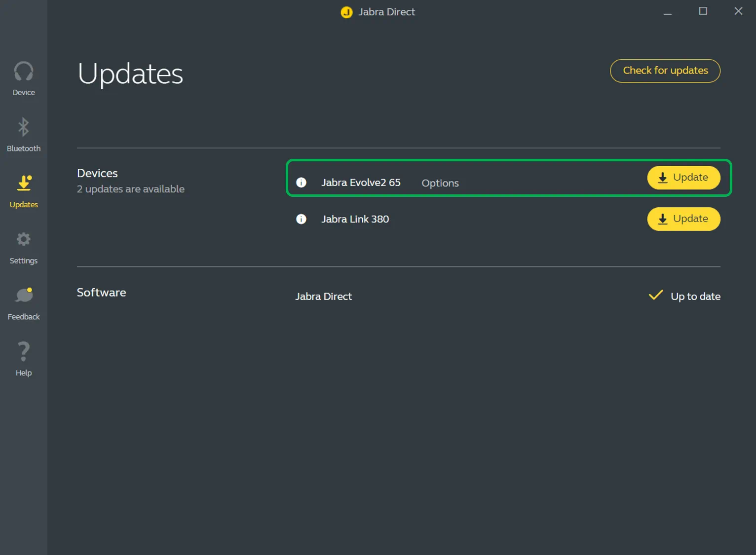Maximize the Jabra Direct window
The height and width of the screenshot is (555, 756).
pyautogui.click(x=703, y=11)
